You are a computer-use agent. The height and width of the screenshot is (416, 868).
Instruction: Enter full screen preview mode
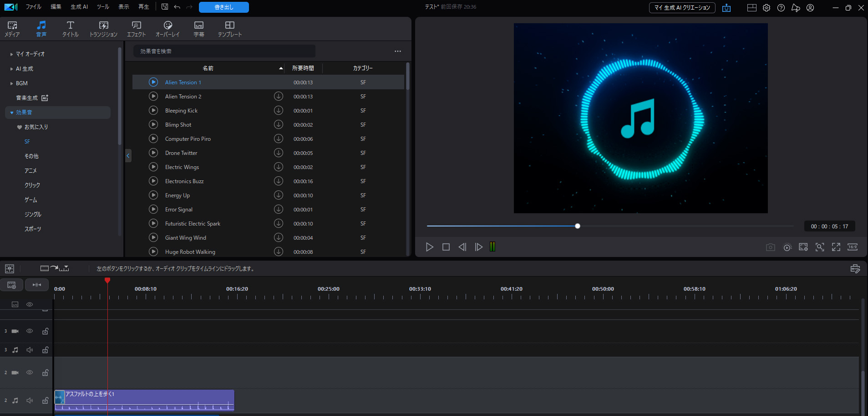click(836, 247)
